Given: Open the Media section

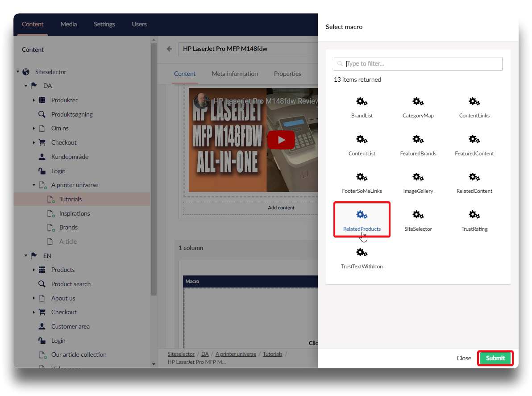Looking at the screenshot, I should coord(69,25).
